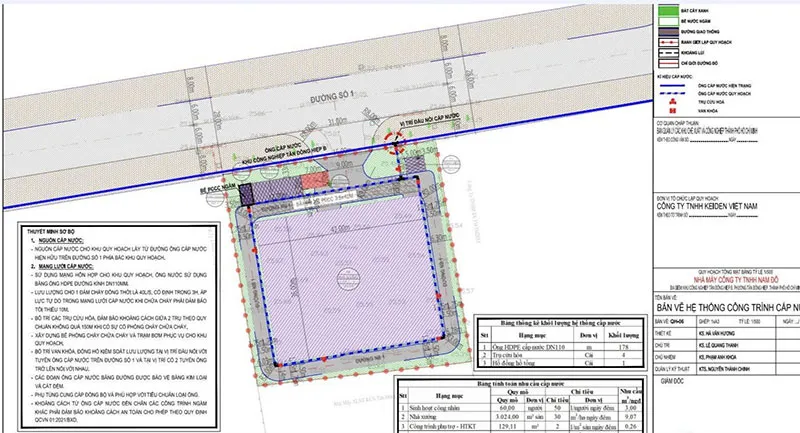
Task: Click the red fire hydrant legend icon
Action: pos(672,102)
